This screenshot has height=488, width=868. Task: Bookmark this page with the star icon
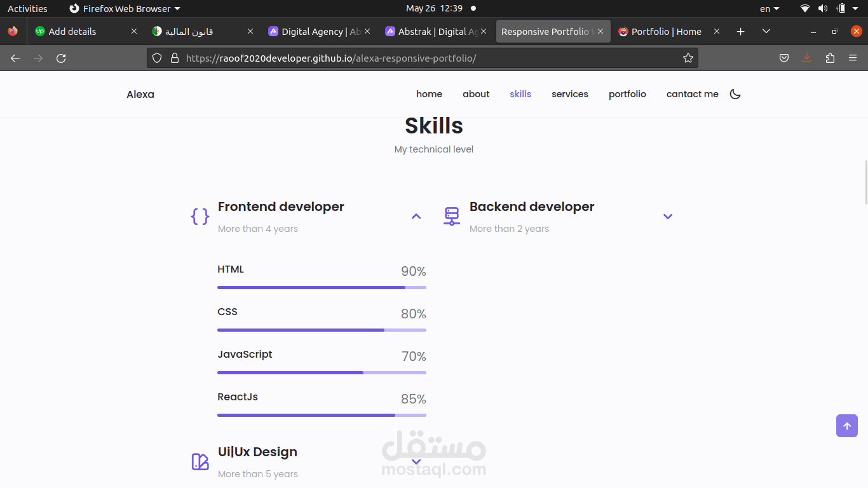coord(688,58)
